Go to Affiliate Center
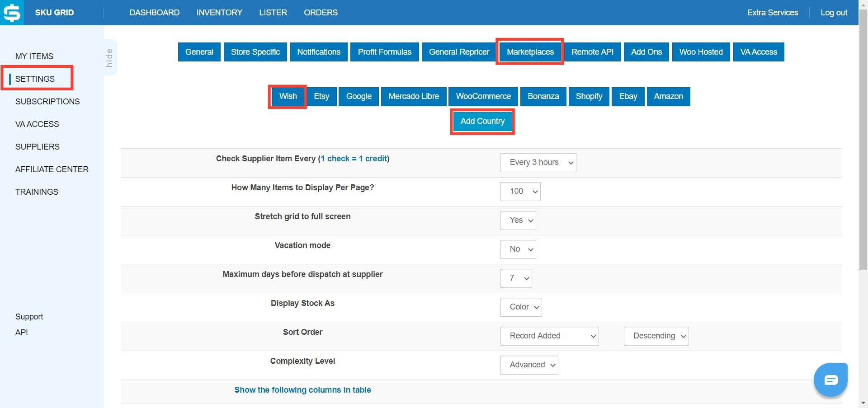Image resolution: width=868 pixels, height=408 pixels. [52, 169]
